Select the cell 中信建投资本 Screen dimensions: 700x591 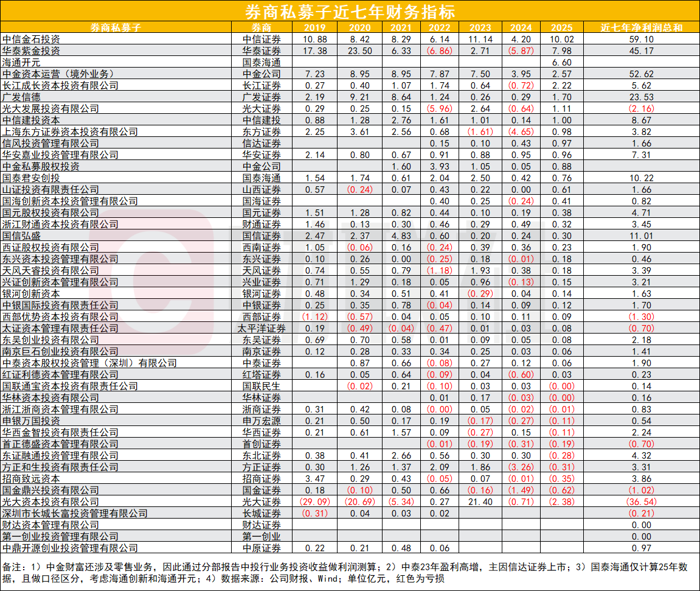31,120
